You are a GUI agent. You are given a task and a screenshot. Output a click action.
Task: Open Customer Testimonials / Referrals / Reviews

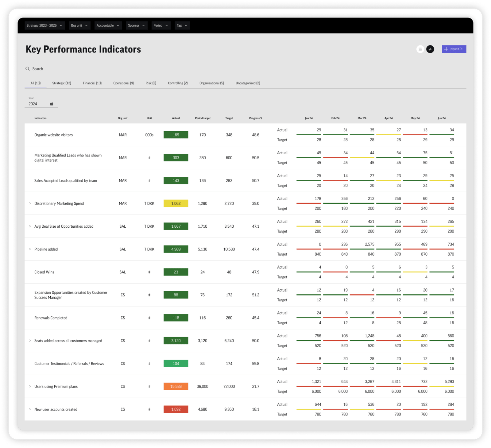pos(69,364)
